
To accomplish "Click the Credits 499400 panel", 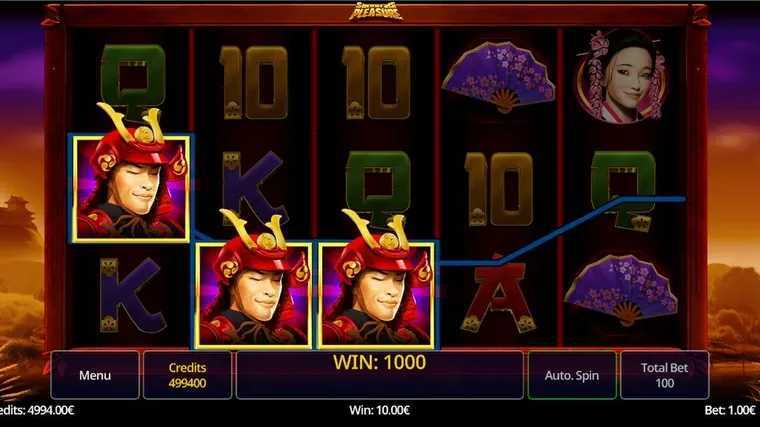I will [187, 375].
